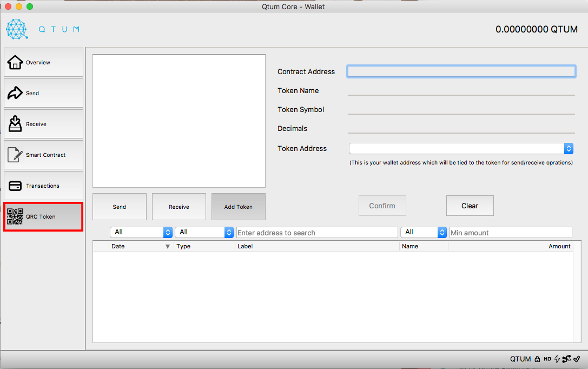
Task: Click the Min amount field
Action: [511, 233]
